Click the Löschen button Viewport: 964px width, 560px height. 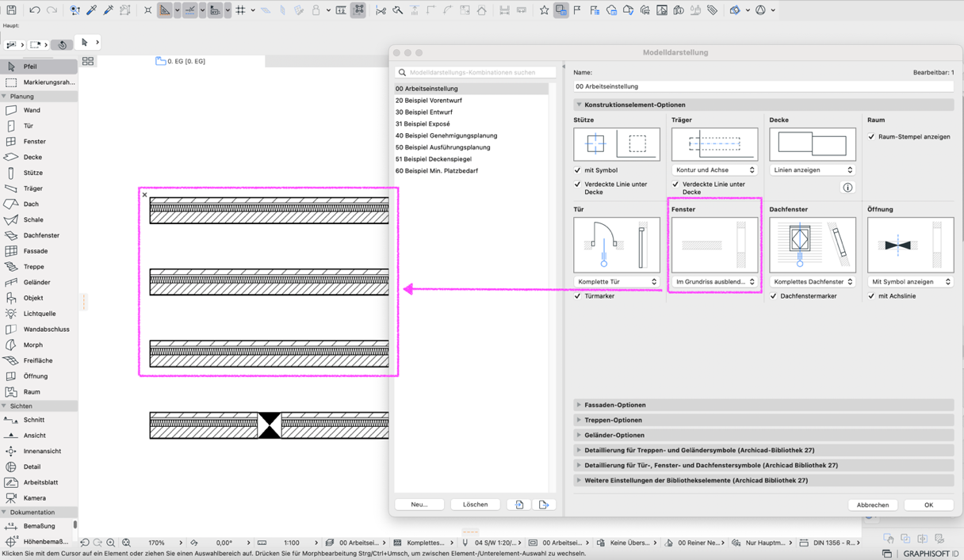[x=476, y=505]
